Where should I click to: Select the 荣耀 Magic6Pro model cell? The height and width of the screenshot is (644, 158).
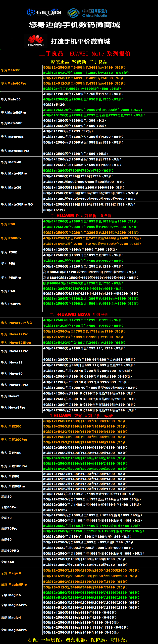[x=21, y=585]
